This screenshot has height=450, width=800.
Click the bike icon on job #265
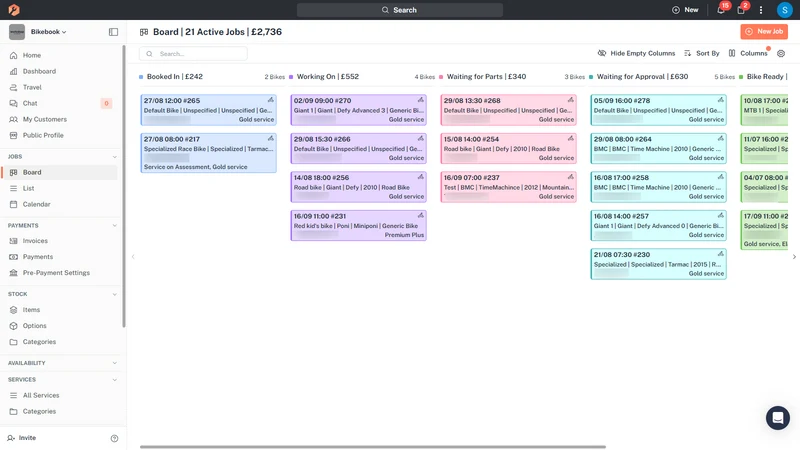pyautogui.click(x=270, y=100)
